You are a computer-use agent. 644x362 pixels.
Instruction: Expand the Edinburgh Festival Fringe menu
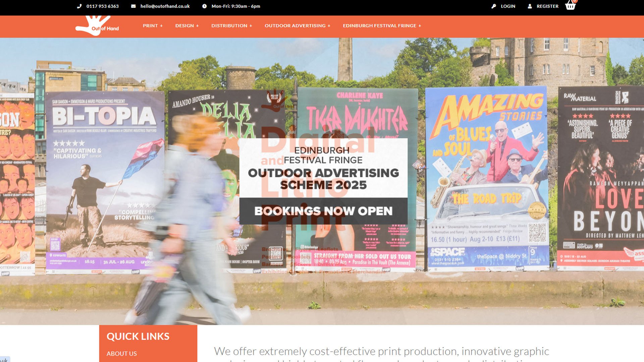[382, 25]
